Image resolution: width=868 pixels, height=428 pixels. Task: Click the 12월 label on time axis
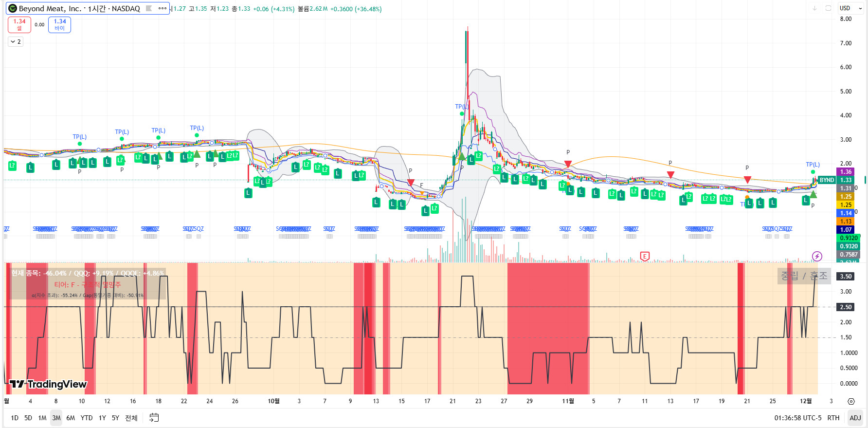tap(806, 401)
